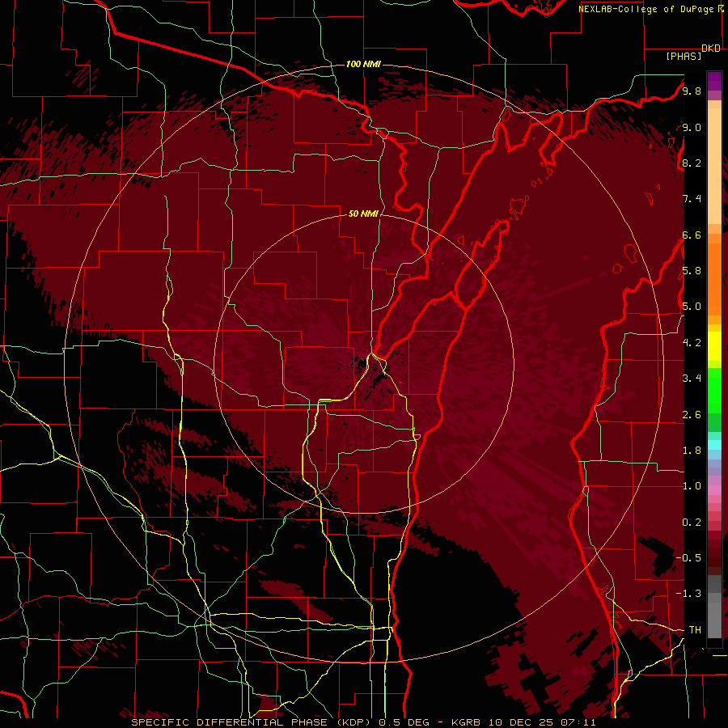The image size is (728, 728).
Task: Click the NEXLAB-College of DuPage title text
Action: 648,9
